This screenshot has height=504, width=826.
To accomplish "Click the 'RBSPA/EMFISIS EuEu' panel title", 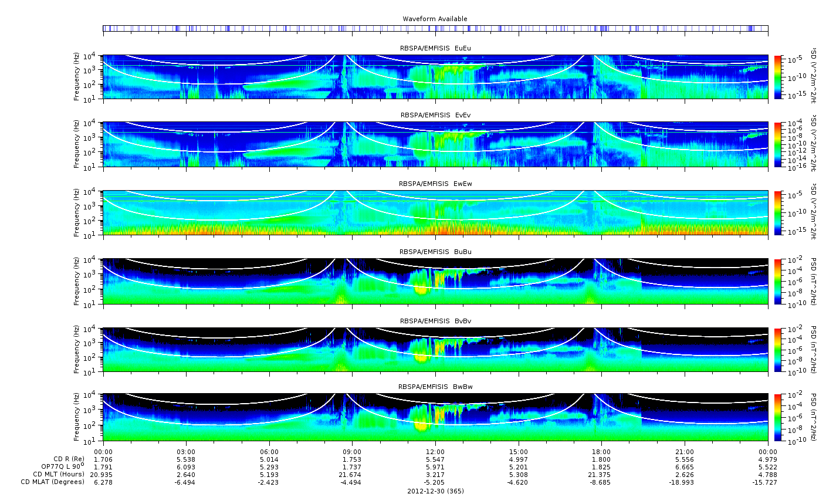I will [x=435, y=48].
